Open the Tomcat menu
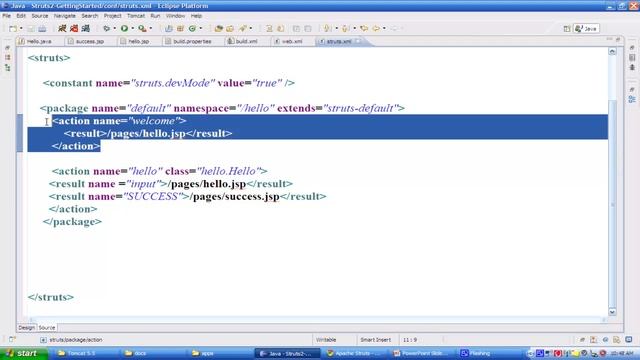The height and width of the screenshot is (360, 640). [x=136, y=16]
